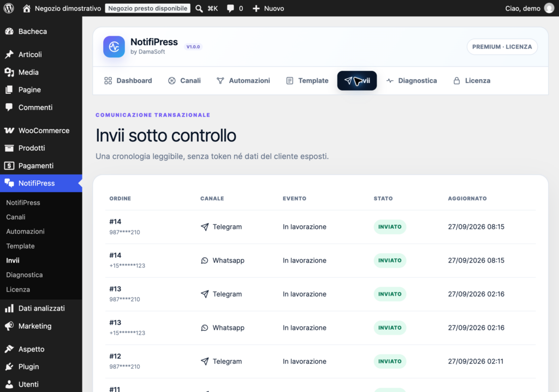559x392 pixels.
Task: Click the Stato column header
Action: (383, 198)
